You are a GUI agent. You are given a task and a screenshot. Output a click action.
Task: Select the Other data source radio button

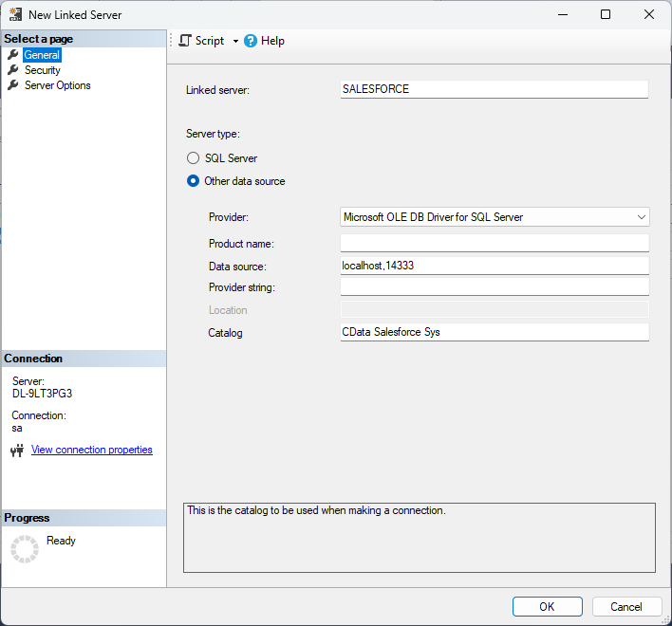point(194,181)
